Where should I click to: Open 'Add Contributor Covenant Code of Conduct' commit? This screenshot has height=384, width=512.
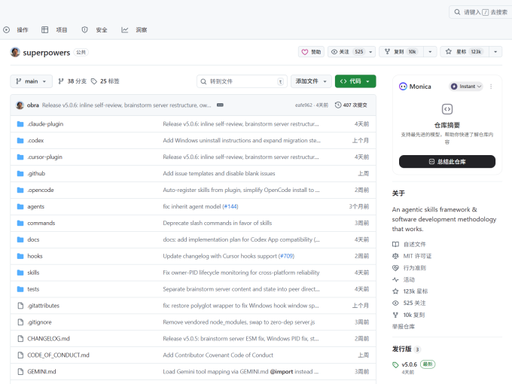pos(218,355)
